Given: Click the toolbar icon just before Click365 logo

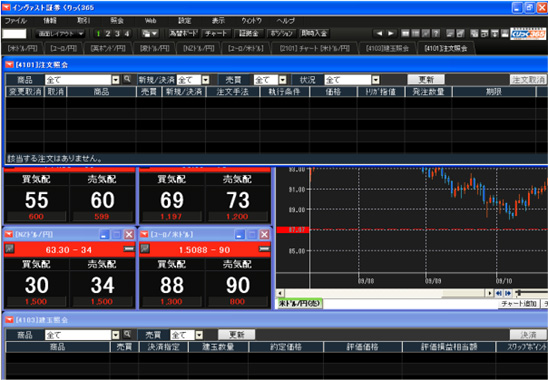Looking at the screenshot, I should coord(505,34).
